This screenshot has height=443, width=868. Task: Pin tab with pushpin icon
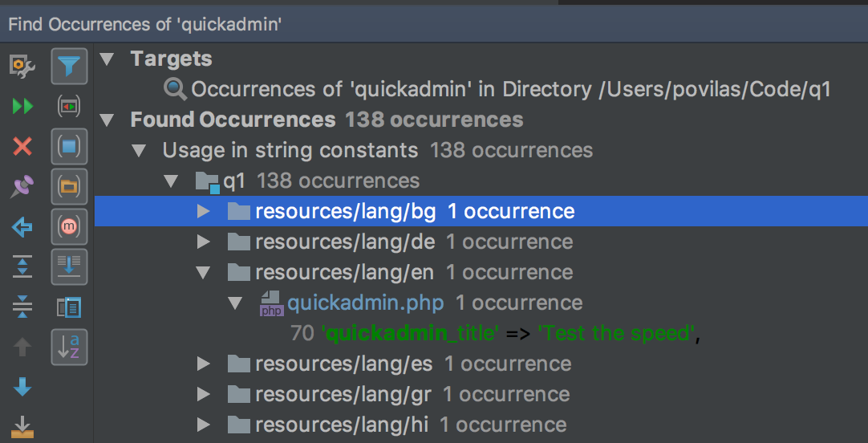pos(22,187)
